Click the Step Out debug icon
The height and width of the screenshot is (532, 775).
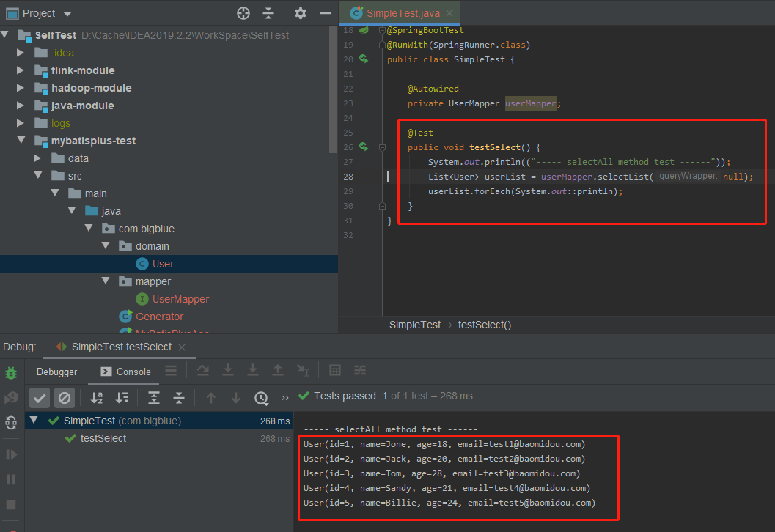click(x=278, y=371)
